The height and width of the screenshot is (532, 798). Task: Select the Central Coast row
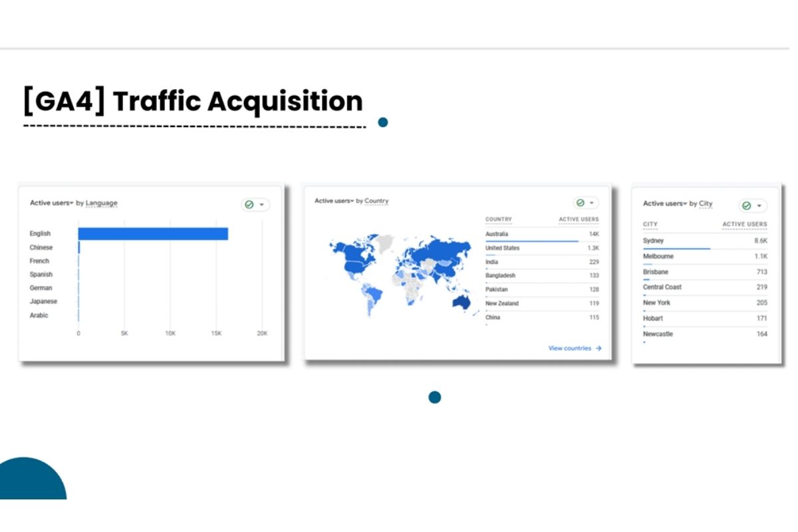point(705,287)
